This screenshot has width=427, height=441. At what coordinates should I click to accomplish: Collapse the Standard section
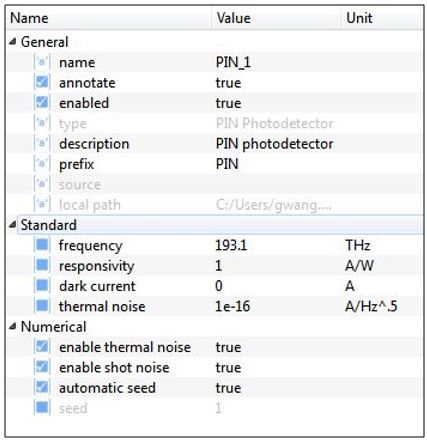click(x=13, y=225)
